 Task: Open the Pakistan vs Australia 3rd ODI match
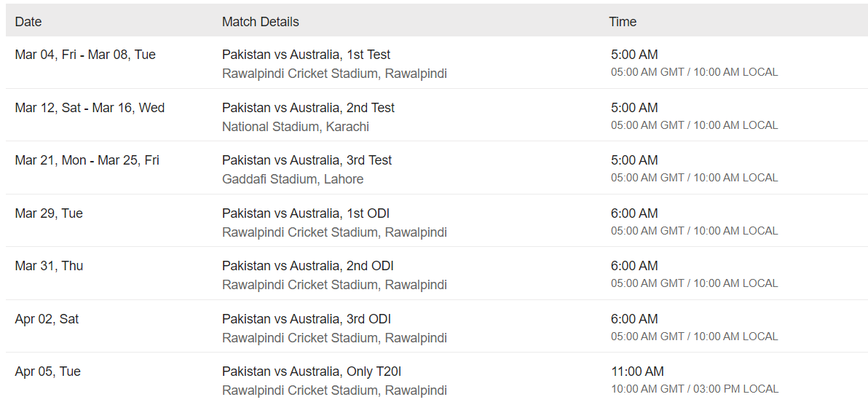click(x=307, y=319)
